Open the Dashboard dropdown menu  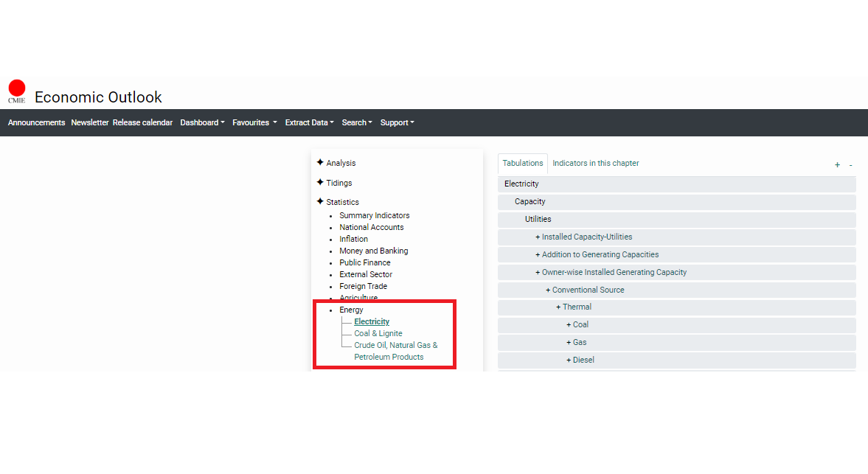pos(202,122)
